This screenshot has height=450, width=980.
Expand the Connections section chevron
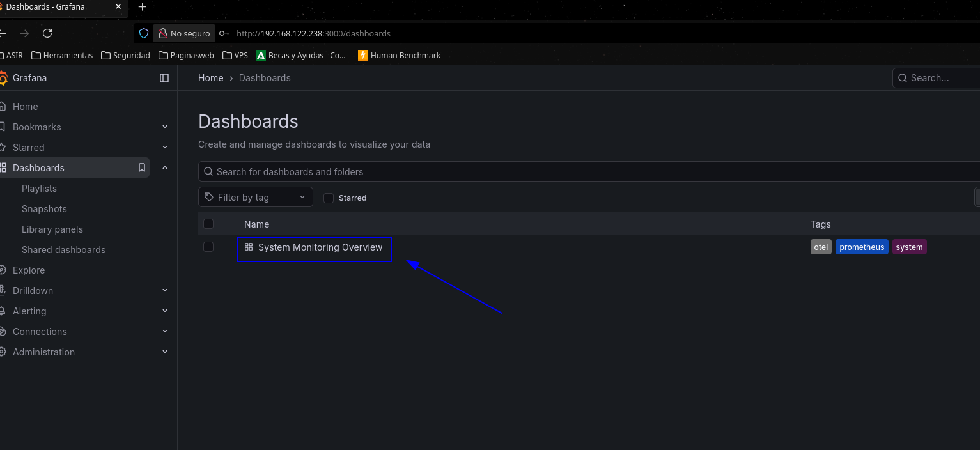[x=165, y=332]
